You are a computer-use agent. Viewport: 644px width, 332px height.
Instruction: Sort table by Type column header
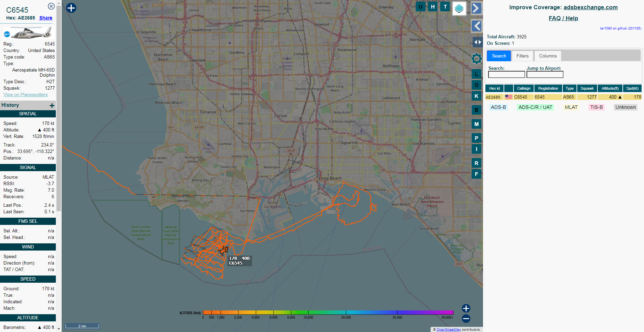coord(570,88)
